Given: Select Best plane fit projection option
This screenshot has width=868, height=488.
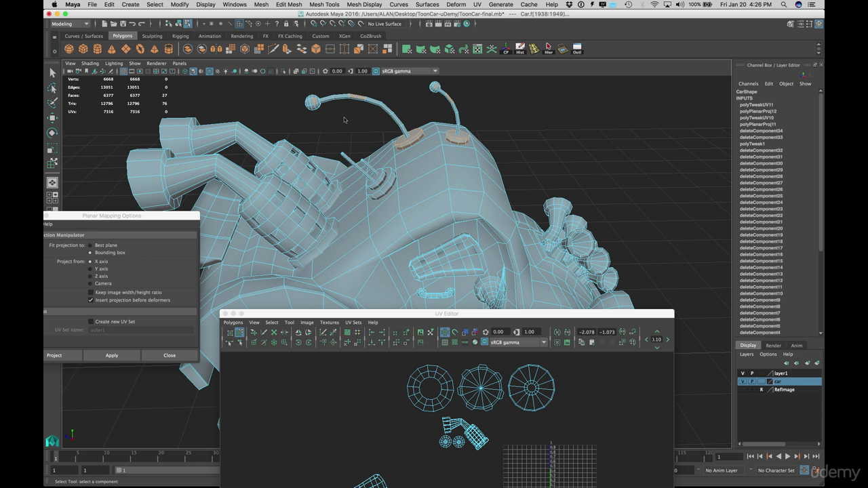Looking at the screenshot, I should point(90,245).
